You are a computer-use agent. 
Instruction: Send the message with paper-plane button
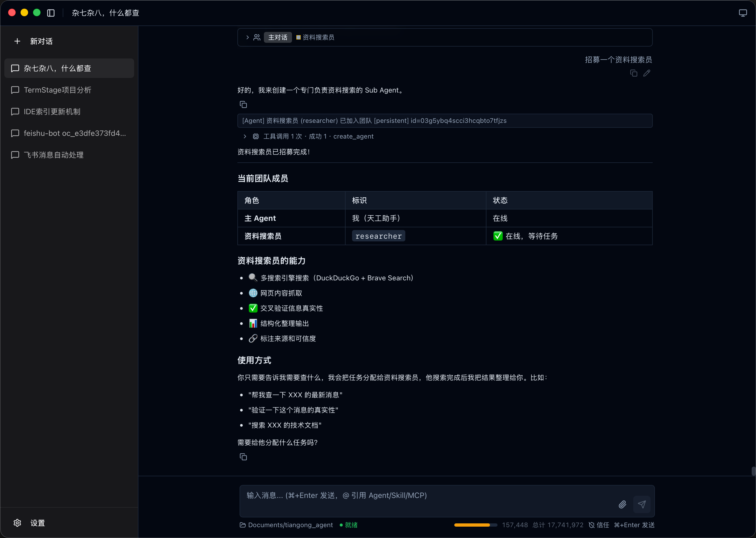pos(642,504)
